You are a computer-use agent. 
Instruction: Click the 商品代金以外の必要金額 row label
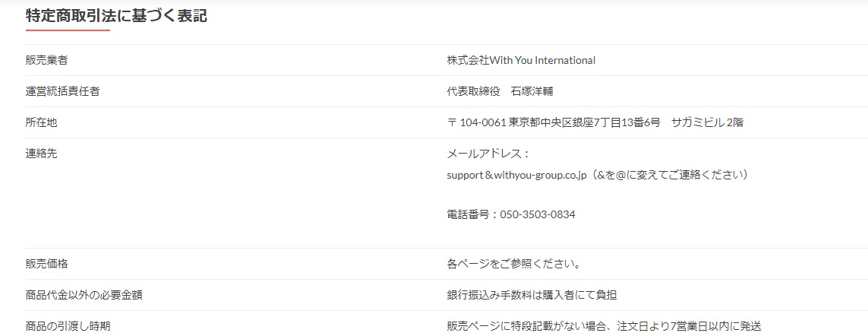[84, 295]
